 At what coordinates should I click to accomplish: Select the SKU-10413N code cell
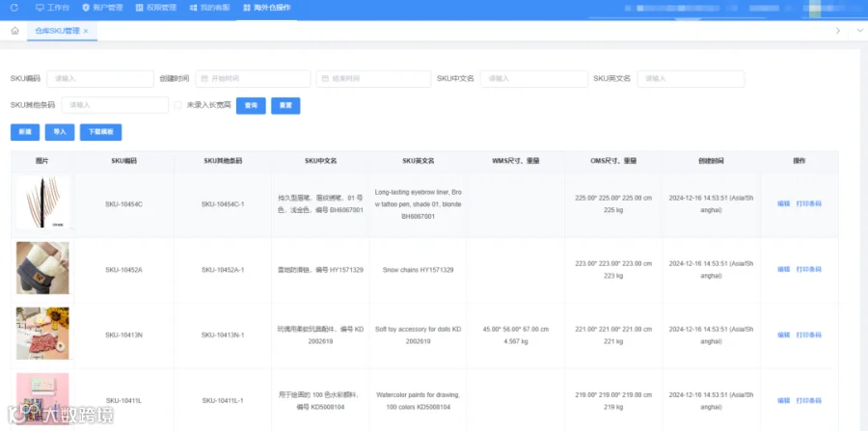(124, 336)
